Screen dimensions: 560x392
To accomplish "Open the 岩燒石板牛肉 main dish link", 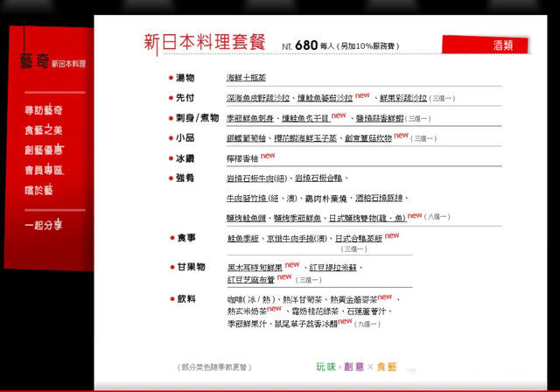I will coord(255,178).
